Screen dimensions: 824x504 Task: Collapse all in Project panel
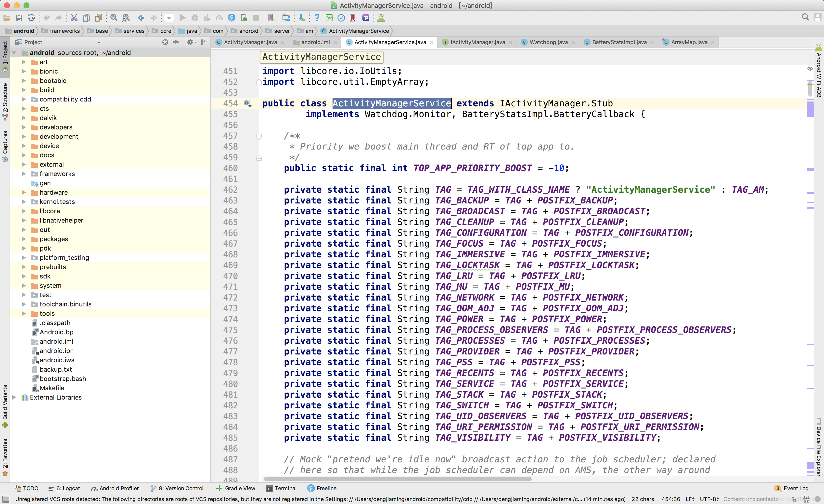(x=176, y=42)
